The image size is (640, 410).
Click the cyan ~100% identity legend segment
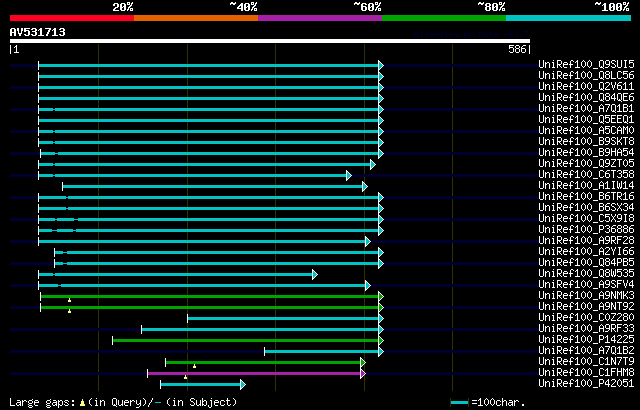click(x=569, y=18)
